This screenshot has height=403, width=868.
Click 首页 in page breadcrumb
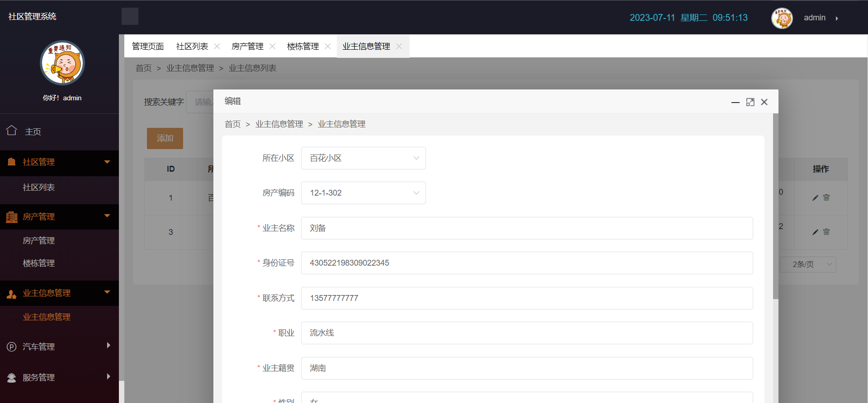144,68
